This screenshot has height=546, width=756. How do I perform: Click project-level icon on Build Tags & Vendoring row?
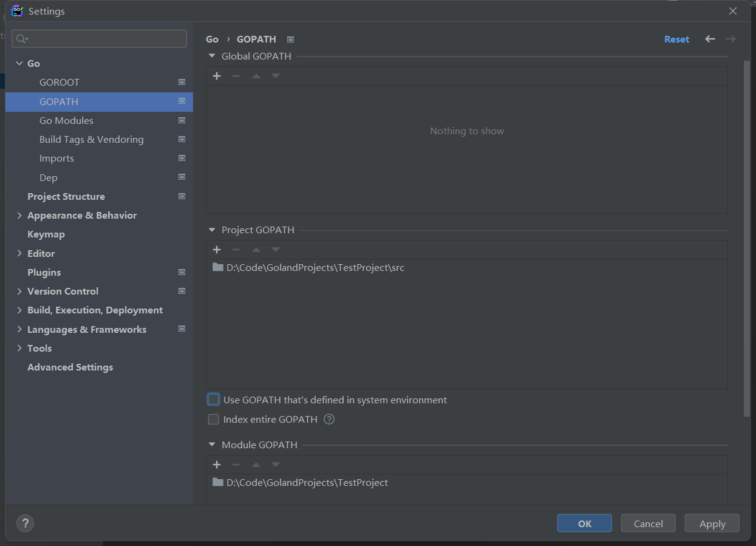click(182, 139)
